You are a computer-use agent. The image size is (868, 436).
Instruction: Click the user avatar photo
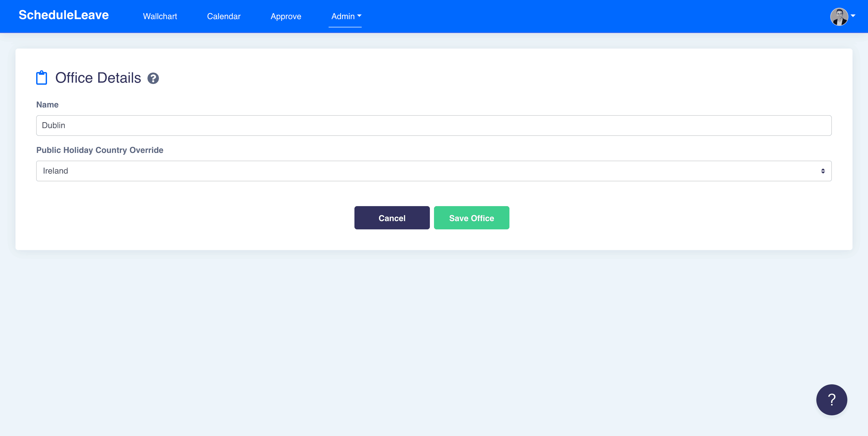click(x=839, y=17)
